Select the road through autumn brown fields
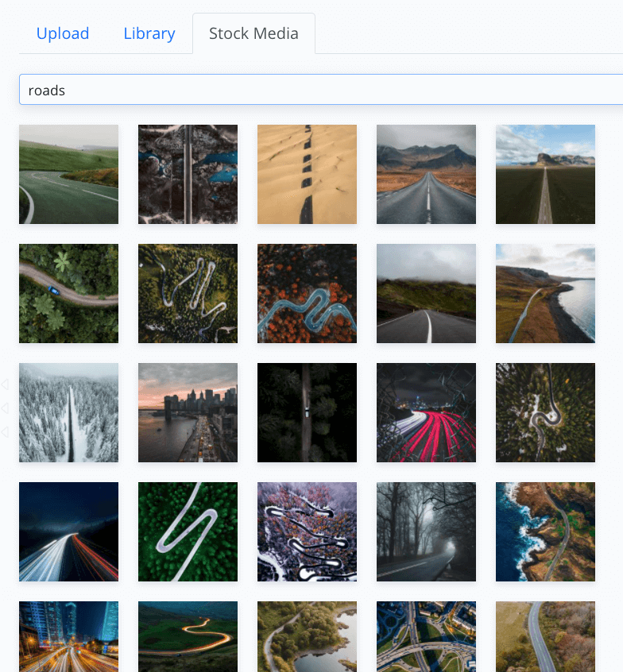 tap(545, 637)
